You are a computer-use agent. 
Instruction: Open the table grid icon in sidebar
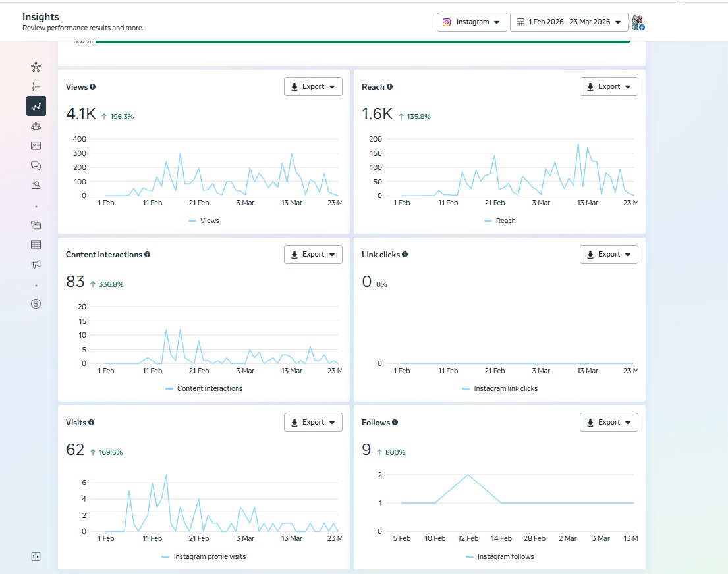[x=36, y=244]
